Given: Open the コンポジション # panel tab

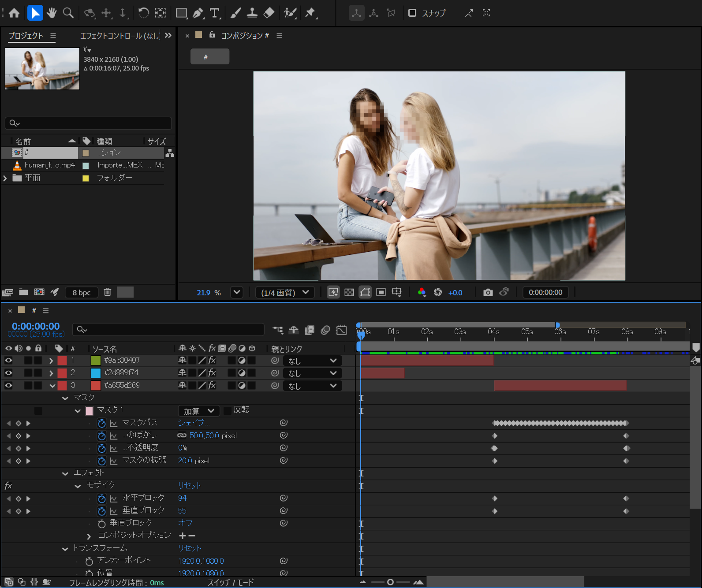Looking at the screenshot, I should [x=245, y=35].
